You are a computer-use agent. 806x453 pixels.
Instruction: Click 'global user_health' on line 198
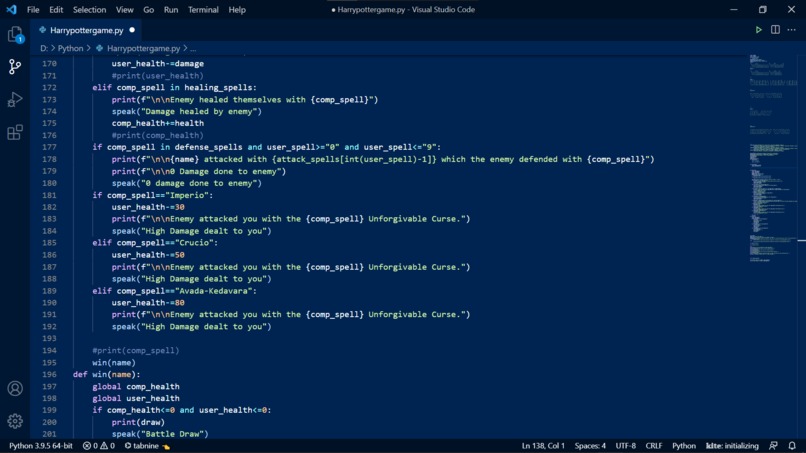click(136, 398)
